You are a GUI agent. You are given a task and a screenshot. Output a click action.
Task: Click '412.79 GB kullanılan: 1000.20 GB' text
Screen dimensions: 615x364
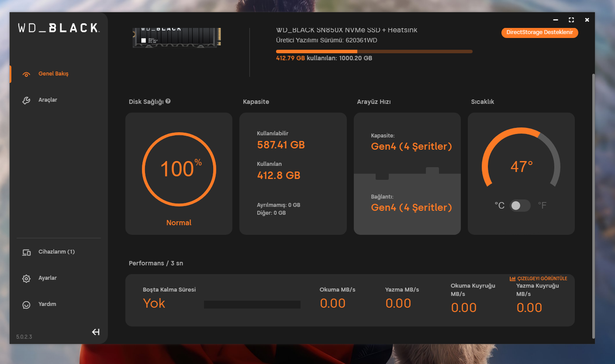[324, 58]
